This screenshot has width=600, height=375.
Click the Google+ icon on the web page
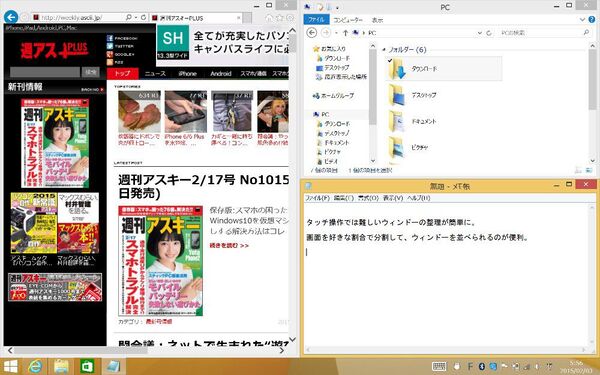coord(110,54)
